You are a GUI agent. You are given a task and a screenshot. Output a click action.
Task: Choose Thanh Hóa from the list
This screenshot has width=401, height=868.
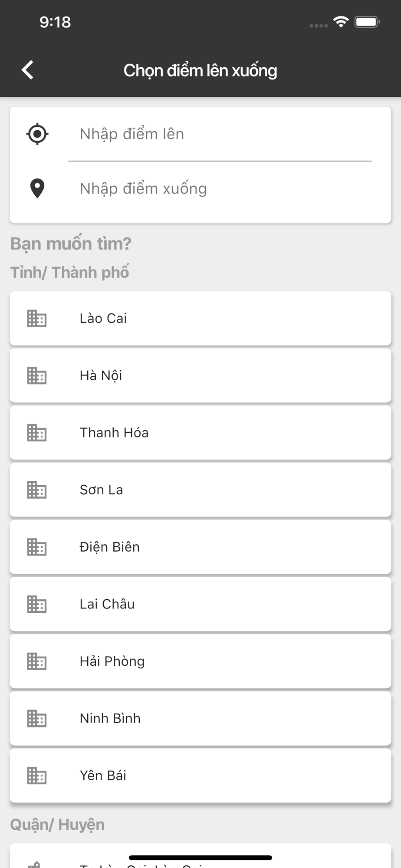click(x=200, y=433)
